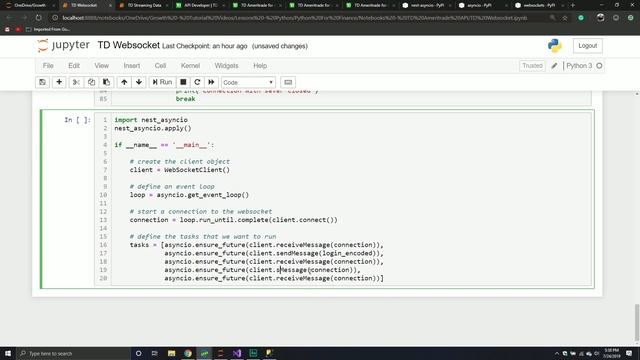Click the line nest_asyncio.apply()
Screen dimensions: 640x360
(153, 128)
